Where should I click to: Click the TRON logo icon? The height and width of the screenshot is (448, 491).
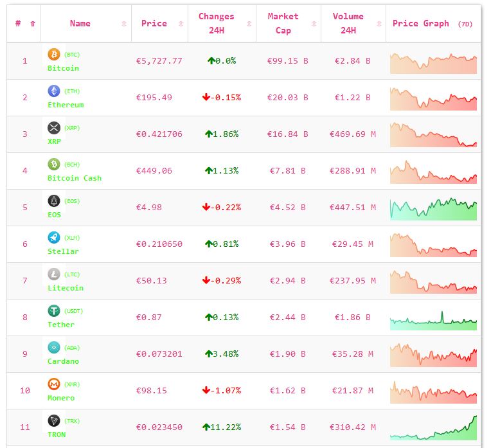pyautogui.click(x=54, y=421)
